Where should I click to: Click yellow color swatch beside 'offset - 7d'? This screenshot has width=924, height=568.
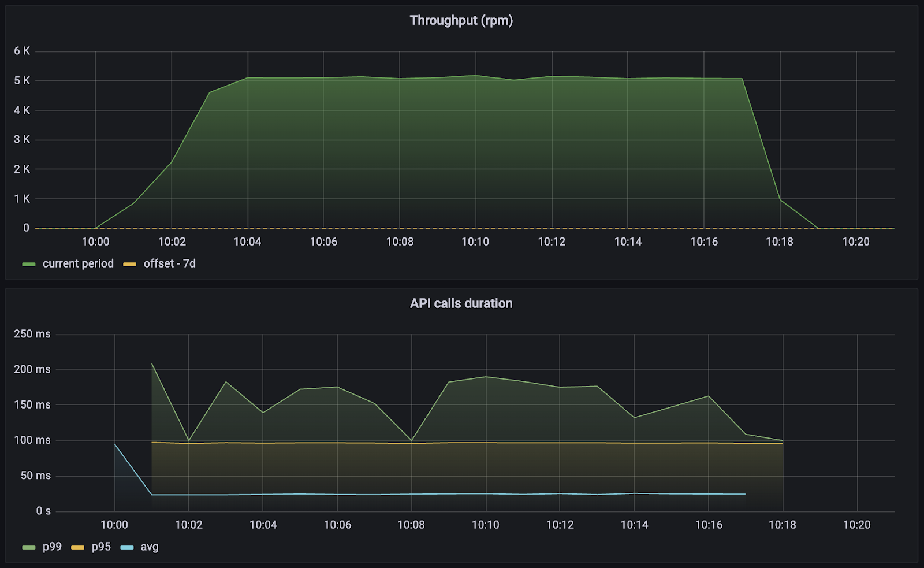130,264
